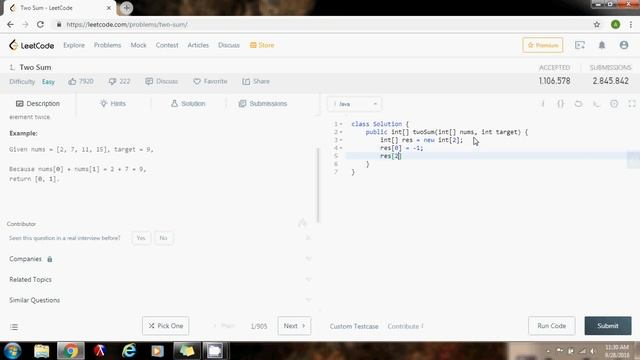Open the media player taskbar icon
This screenshot has width=640, height=360.
[158, 351]
